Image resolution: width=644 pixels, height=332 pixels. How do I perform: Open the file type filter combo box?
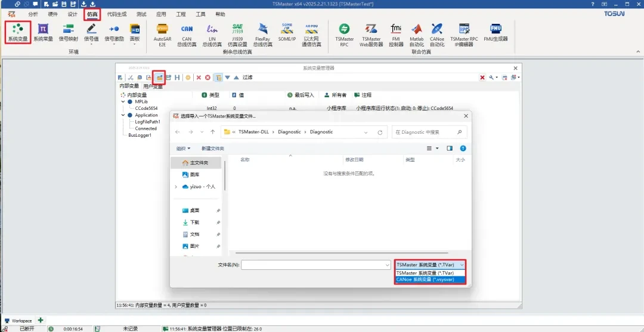coord(429,265)
